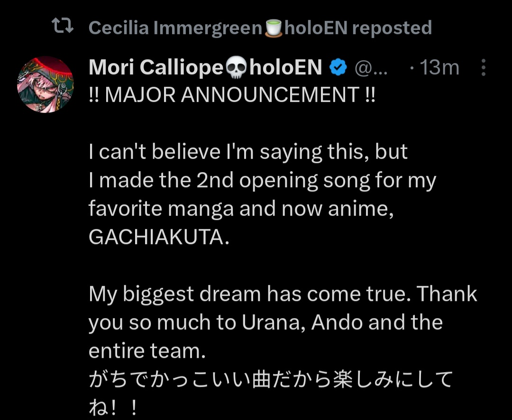Screen dimensions: 512x420
Task: Tap "My biggest dream has come true" sentence
Action: click(247, 294)
